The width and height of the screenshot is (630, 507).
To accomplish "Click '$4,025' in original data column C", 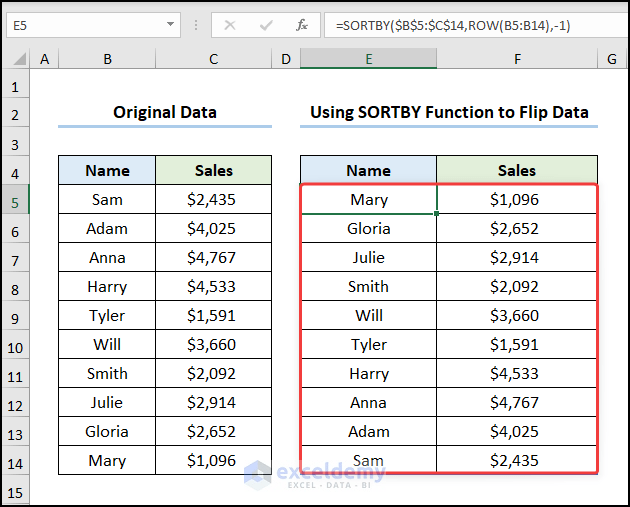I will [213, 228].
